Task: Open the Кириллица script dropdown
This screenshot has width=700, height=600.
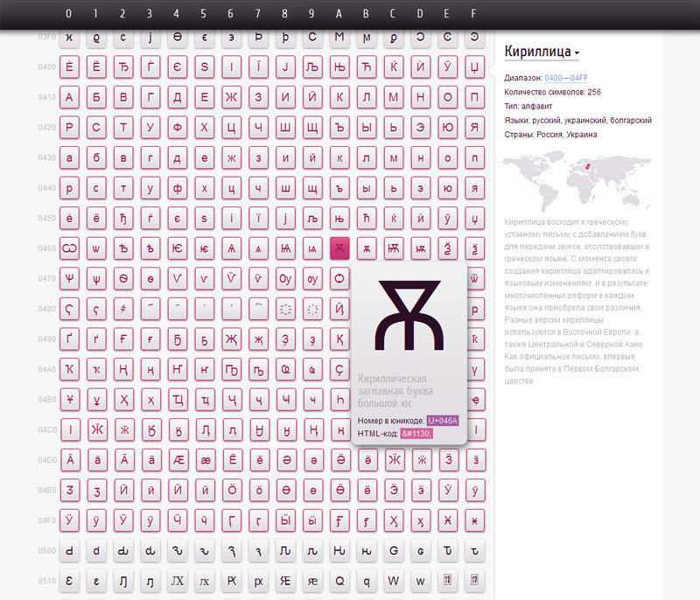Action: (542, 52)
